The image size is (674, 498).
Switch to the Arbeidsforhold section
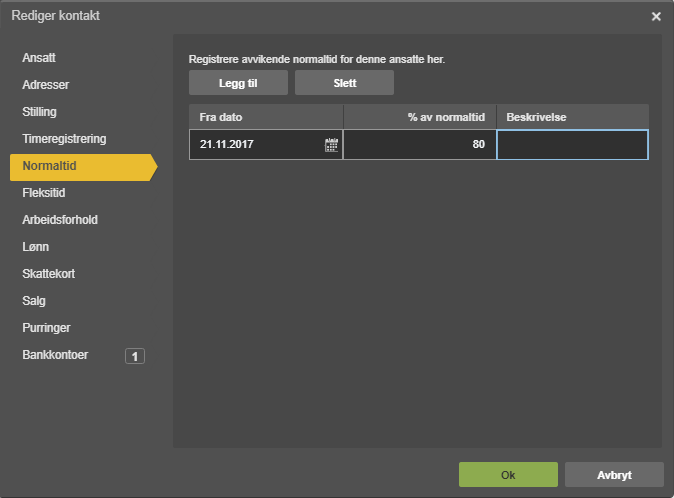pos(60,220)
